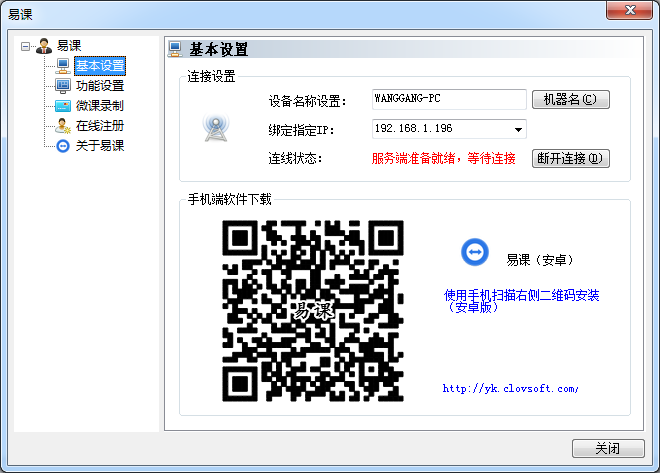Select 基本设置 in the sidebar tree

(x=100, y=66)
